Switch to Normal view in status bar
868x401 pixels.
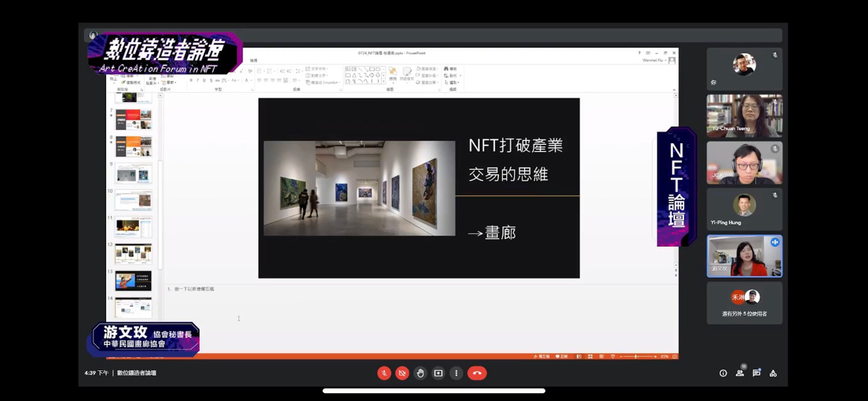[x=579, y=356]
